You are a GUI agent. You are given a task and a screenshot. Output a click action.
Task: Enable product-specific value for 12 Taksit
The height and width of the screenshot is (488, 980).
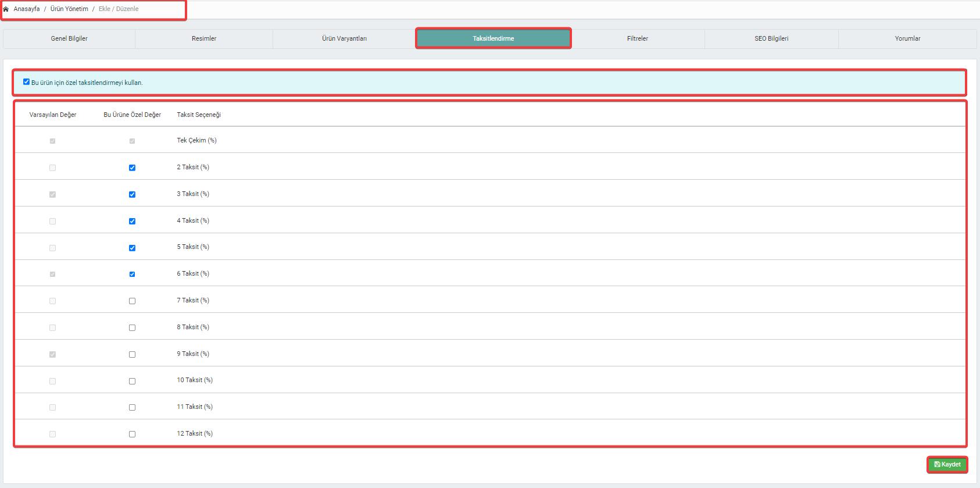[132, 434]
